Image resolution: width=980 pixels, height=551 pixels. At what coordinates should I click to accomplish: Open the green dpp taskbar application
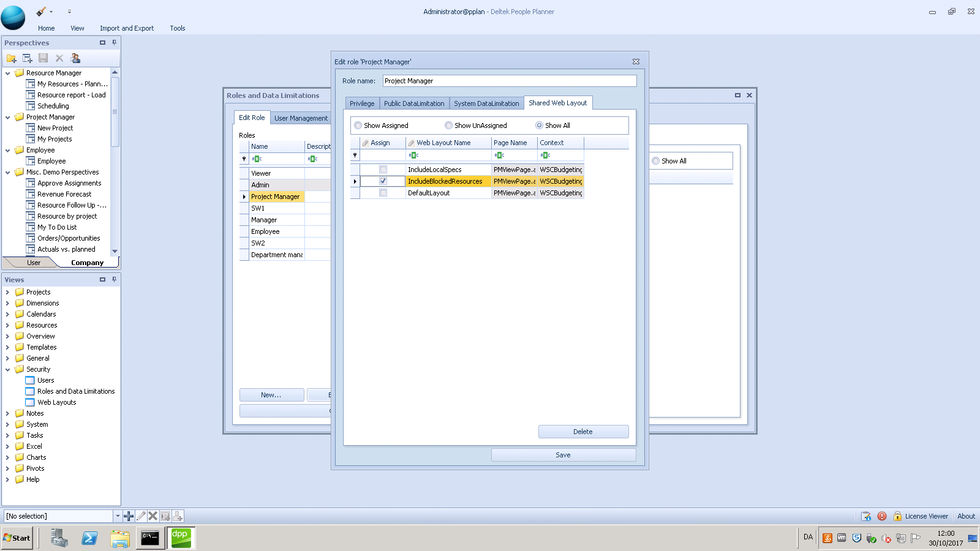(181, 538)
